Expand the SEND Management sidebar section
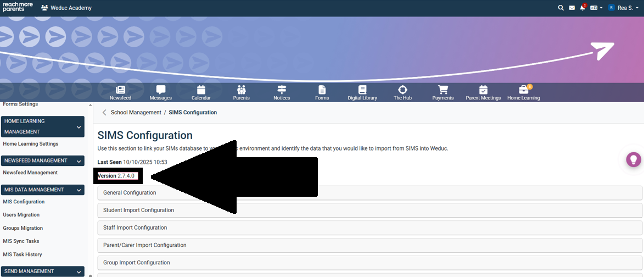 pyautogui.click(x=79, y=272)
